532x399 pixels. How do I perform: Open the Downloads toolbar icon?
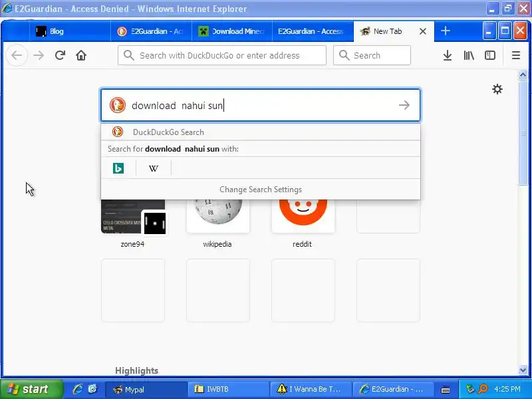(448, 55)
